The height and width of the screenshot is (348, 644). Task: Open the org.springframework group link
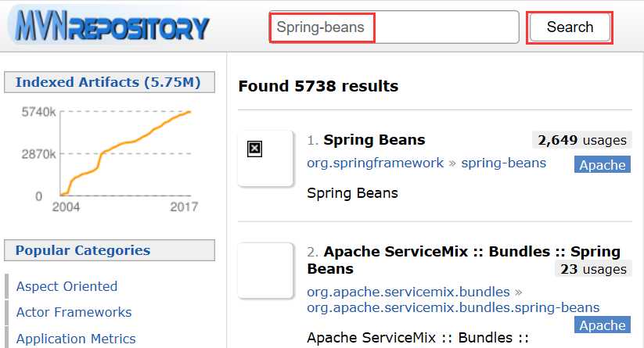tap(374, 163)
